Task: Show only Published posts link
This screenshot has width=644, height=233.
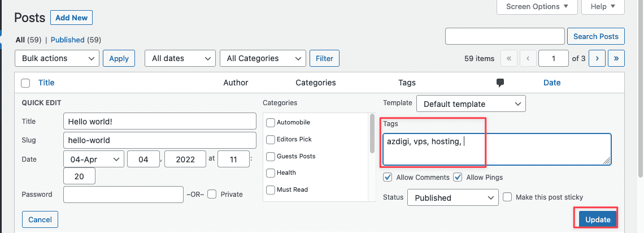Action: (x=67, y=40)
